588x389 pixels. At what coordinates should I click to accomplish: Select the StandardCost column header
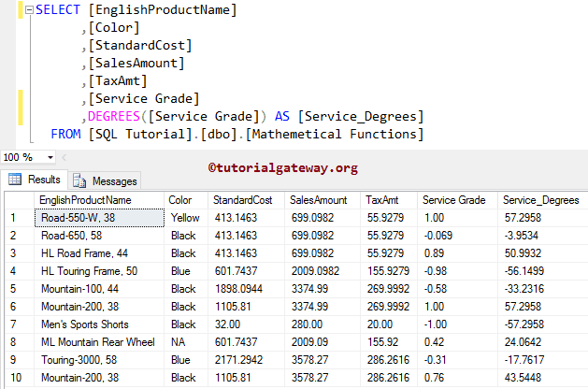click(247, 200)
